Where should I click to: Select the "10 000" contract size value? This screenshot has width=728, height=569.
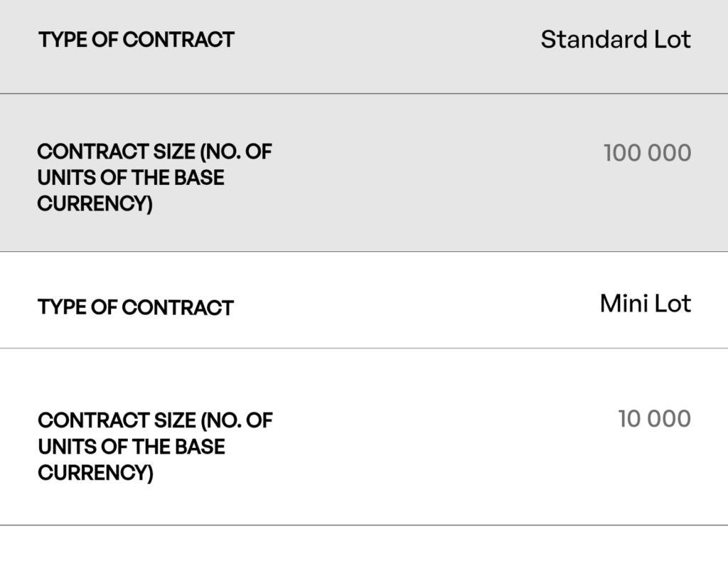(654, 419)
